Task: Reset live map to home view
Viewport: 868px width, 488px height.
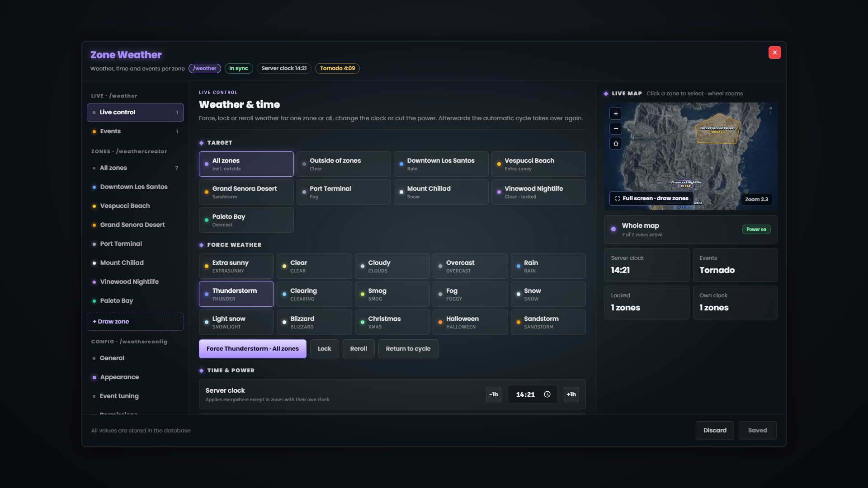Action: point(616,143)
